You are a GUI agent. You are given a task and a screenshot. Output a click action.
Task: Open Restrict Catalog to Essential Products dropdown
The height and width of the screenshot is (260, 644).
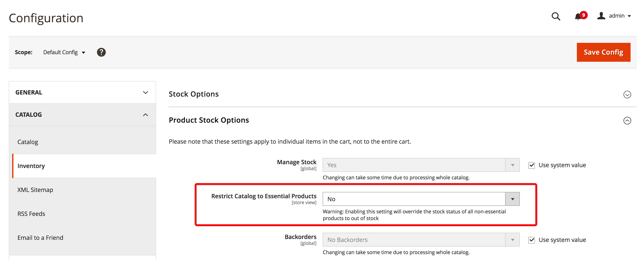pyautogui.click(x=421, y=199)
